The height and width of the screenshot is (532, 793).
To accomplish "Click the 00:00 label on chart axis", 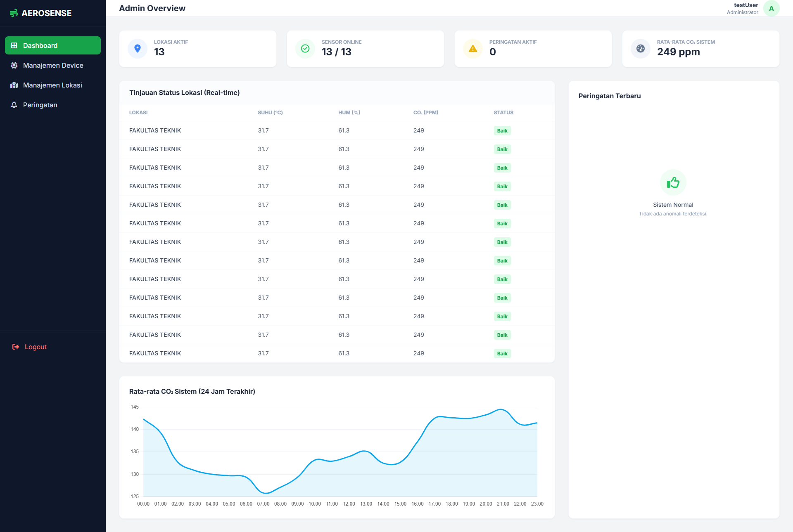I will click(143, 504).
